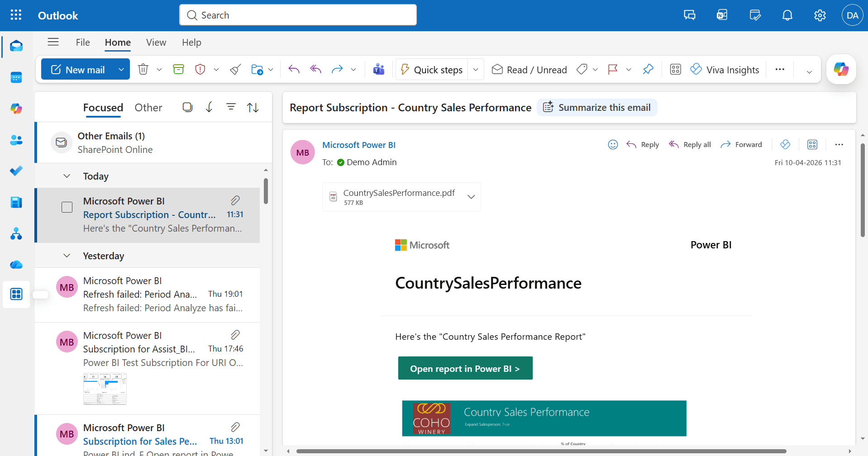Open the Sweep tool in the ribbon

(234, 69)
